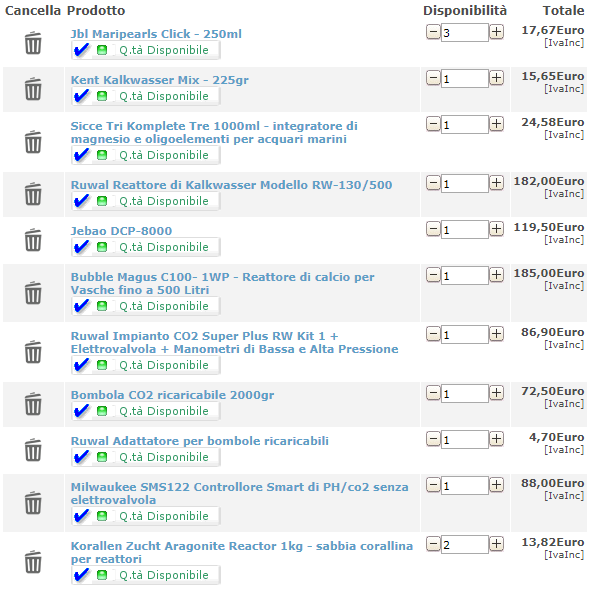Decrease Ruwal Reattore di Kalkwasser quantity
This screenshot has width=594, height=591.
point(433,183)
